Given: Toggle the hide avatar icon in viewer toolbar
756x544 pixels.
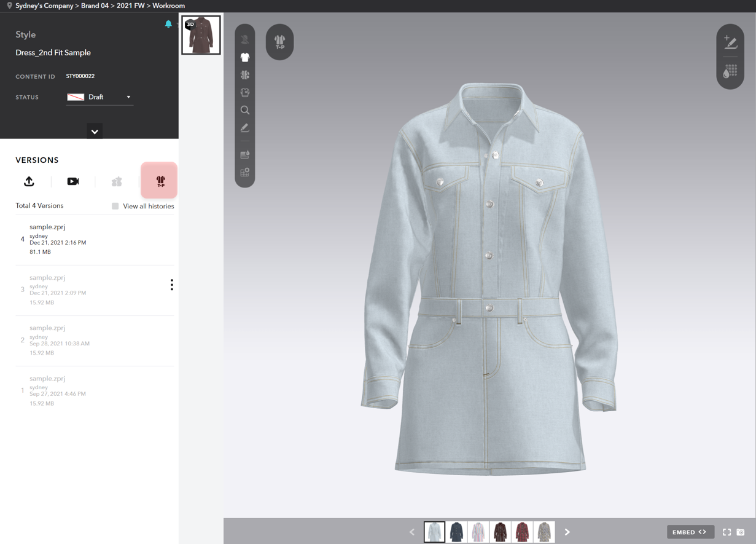Looking at the screenshot, I should pyautogui.click(x=245, y=39).
